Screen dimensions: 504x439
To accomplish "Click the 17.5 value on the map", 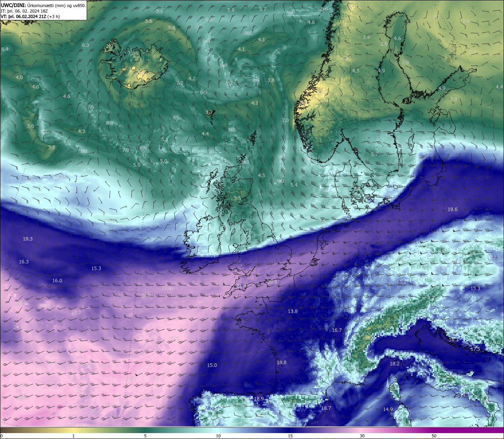I will click(x=475, y=349).
